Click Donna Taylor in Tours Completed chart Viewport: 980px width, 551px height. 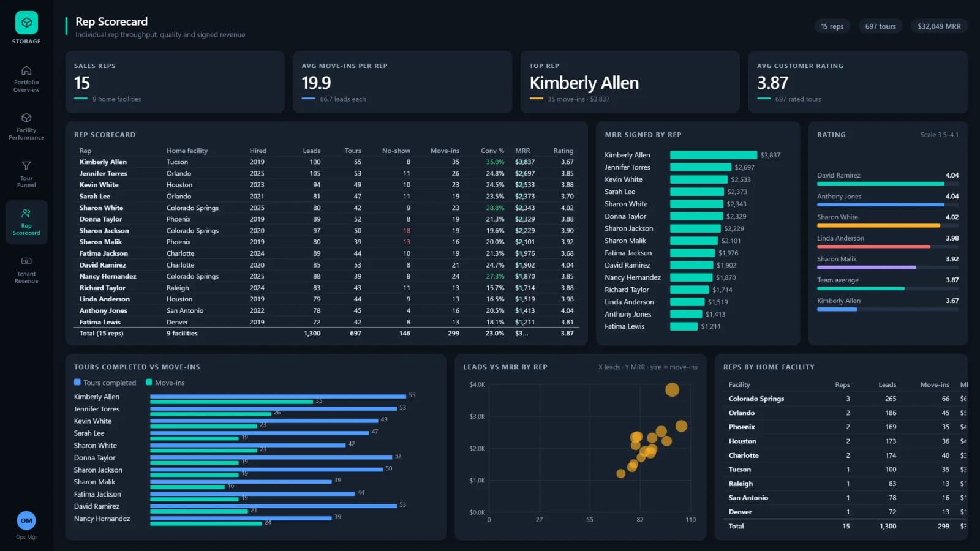pos(94,457)
